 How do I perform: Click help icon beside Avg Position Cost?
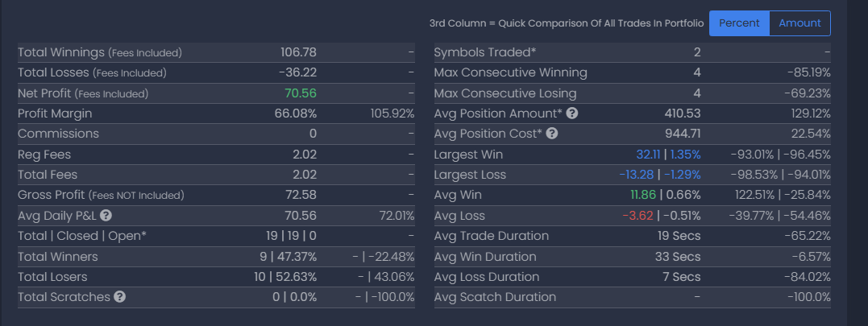[x=552, y=134]
